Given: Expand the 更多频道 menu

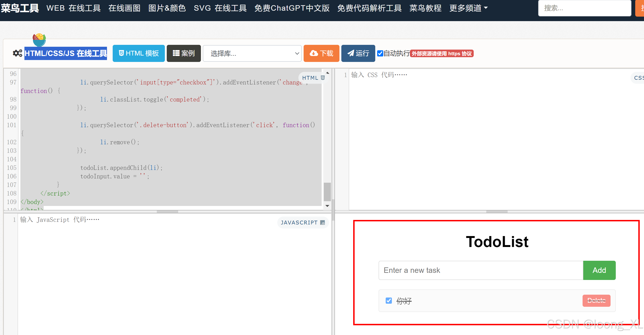Looking at the screenshot, I should pyautogui.click(x=468, y=8).
